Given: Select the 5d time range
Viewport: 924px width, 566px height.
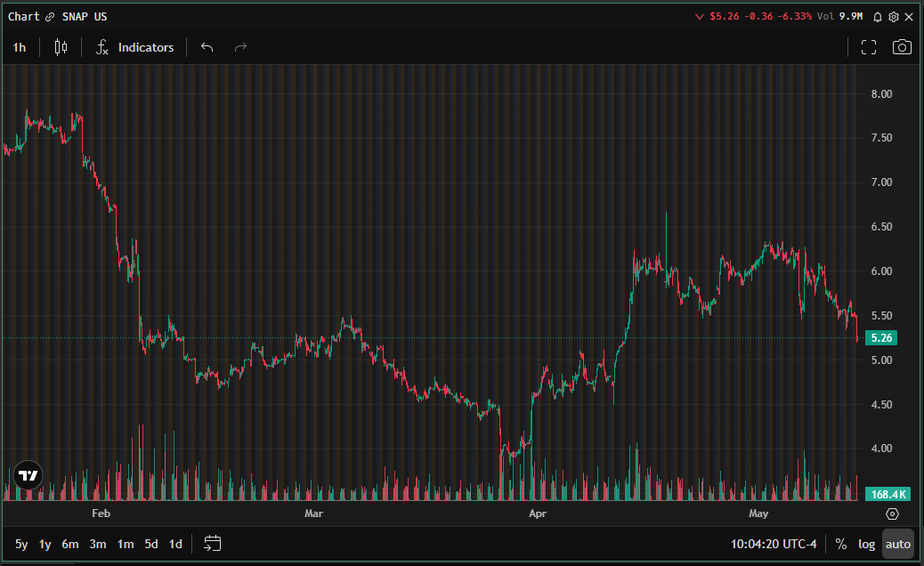Looking at the screenshot, I should click(151, 545).
